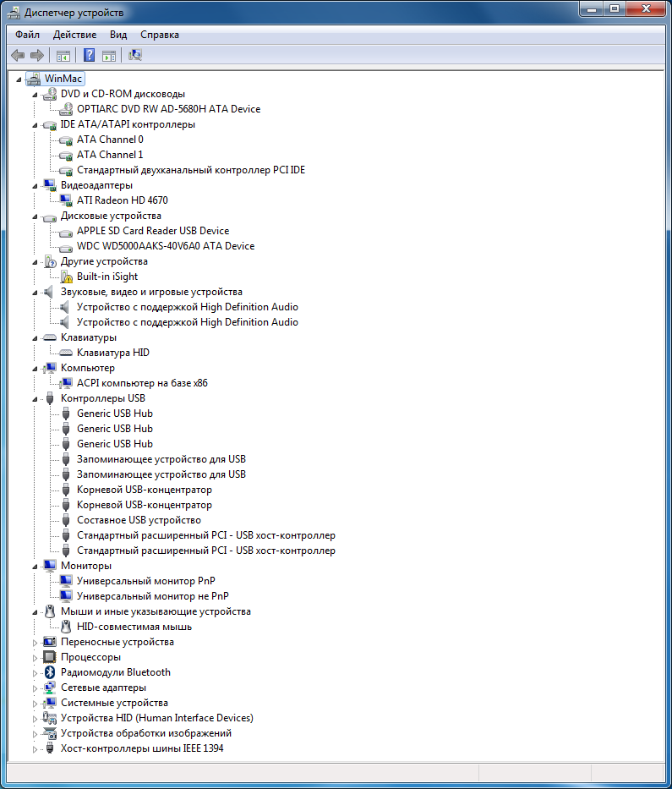Expand the Процессоры category

pos(35,658)
